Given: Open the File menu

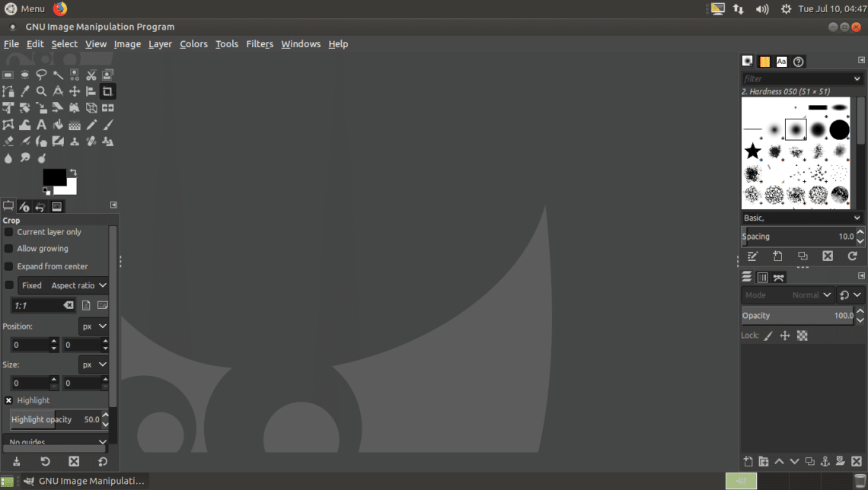Looking at the screenshot, I should (x=11, y=43).
